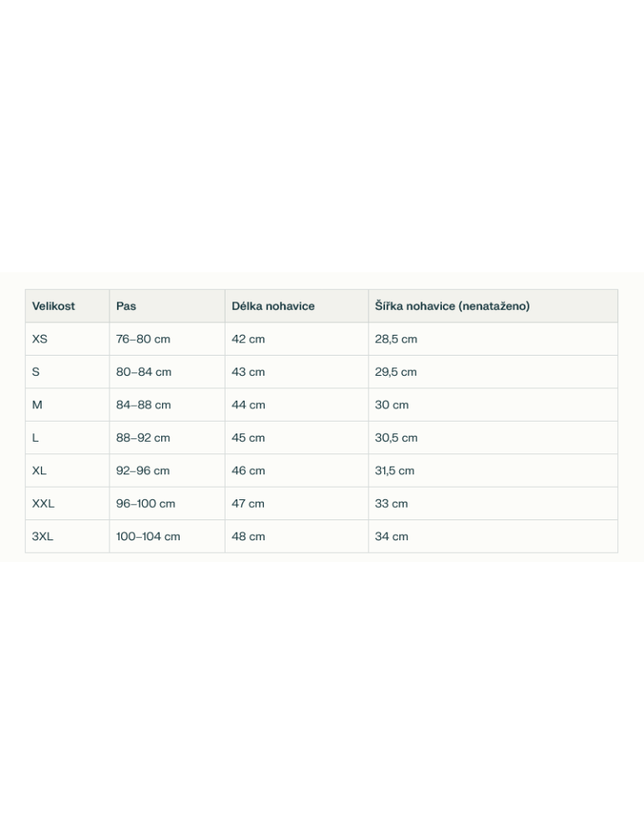Click the 34 cm leg width cell
Screen dimensions: 644x835
pos(392,537)
